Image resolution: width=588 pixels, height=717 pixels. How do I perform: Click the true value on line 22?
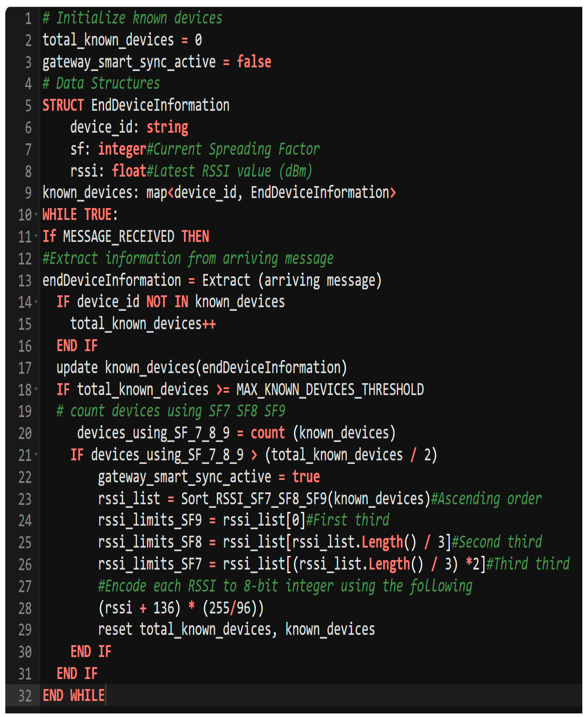[x=306, y=476]
